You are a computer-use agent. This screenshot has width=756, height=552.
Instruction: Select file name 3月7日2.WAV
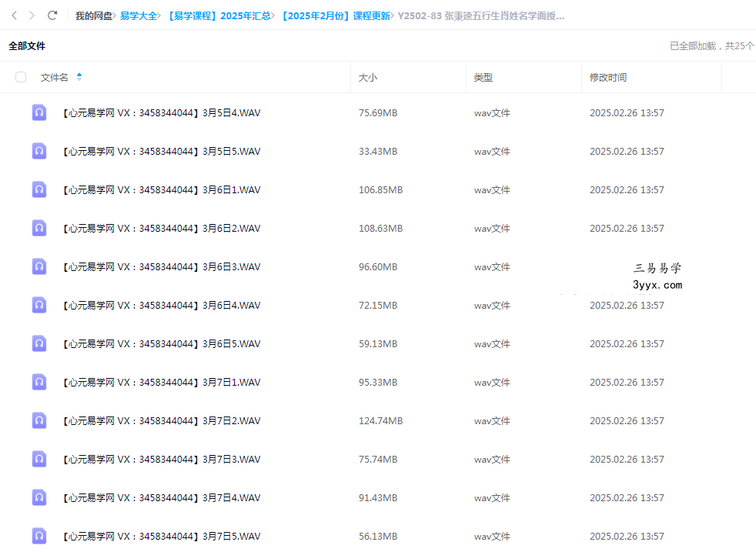pyautogui.click(x=161, y=421)
